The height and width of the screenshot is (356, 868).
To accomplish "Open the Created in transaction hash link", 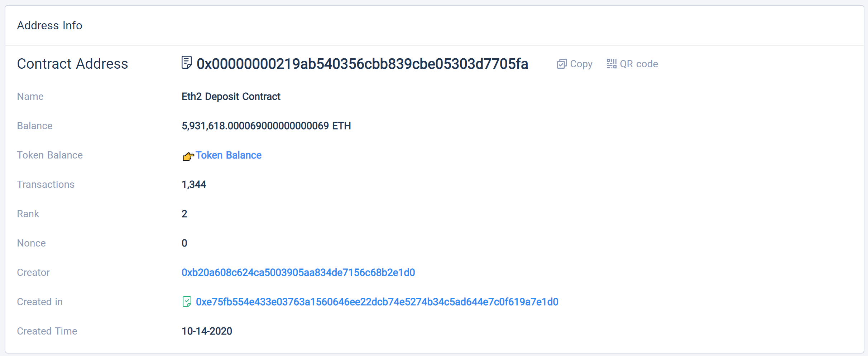I will pyautogui.click(x=377, y=302).
